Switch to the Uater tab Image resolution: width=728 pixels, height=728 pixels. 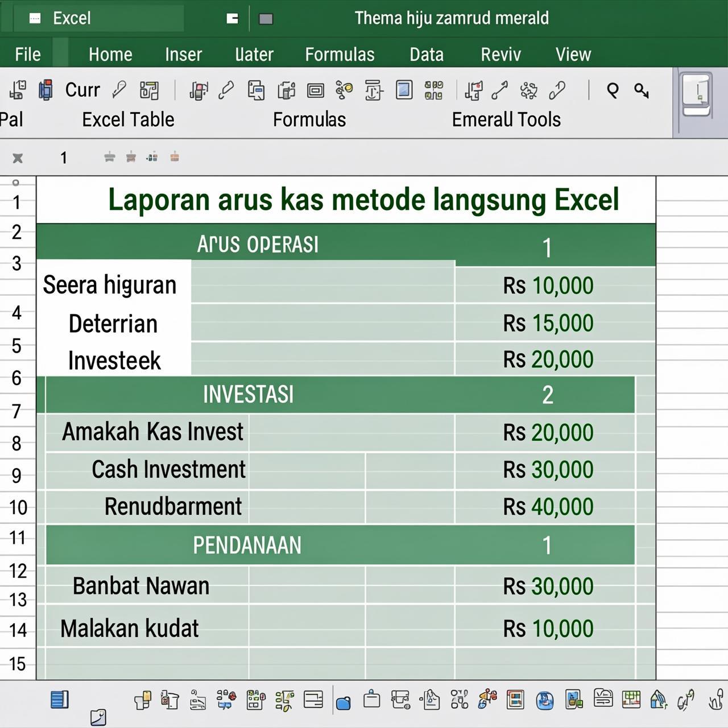pyautogui.click(x=254, y=55)
